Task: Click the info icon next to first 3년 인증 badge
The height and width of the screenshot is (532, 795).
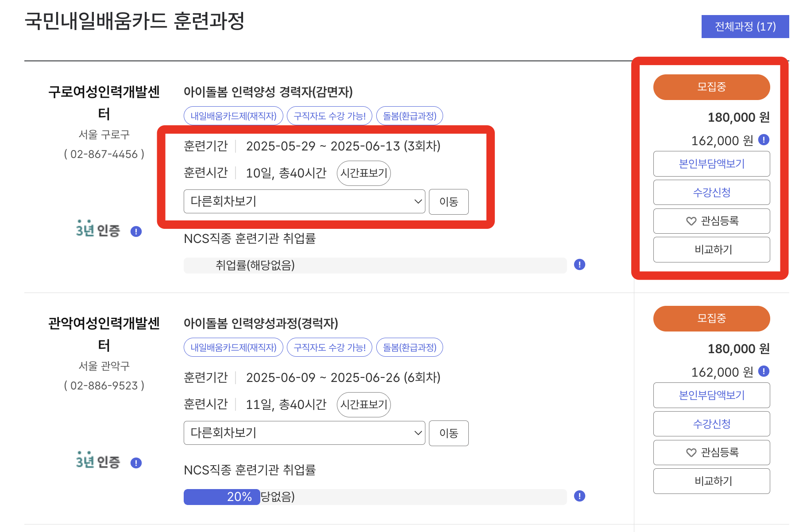Action: (x=136, y=231)
